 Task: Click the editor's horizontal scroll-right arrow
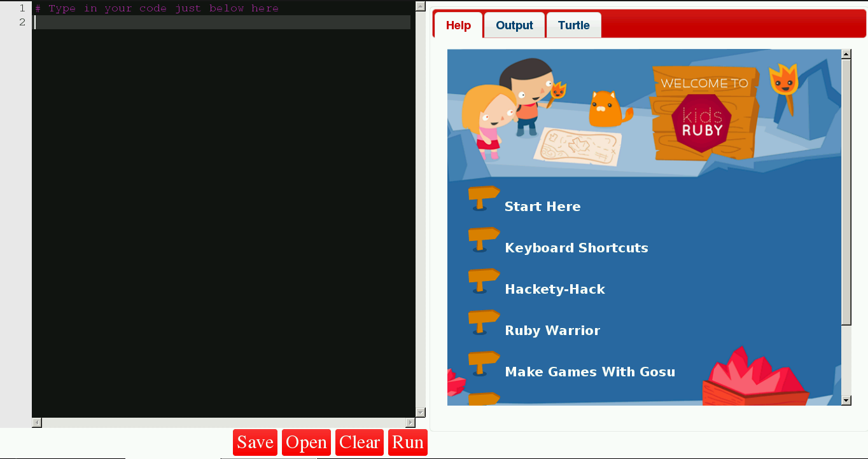coord(410,423)
